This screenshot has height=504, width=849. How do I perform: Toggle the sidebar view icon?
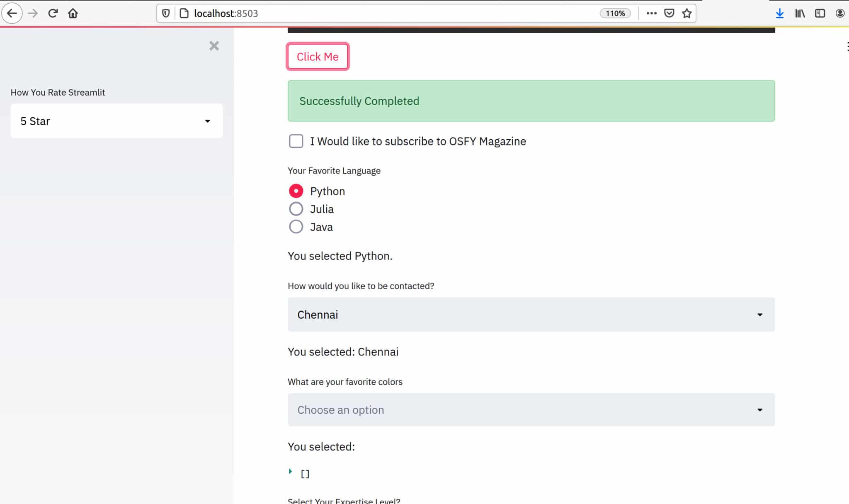820,13
